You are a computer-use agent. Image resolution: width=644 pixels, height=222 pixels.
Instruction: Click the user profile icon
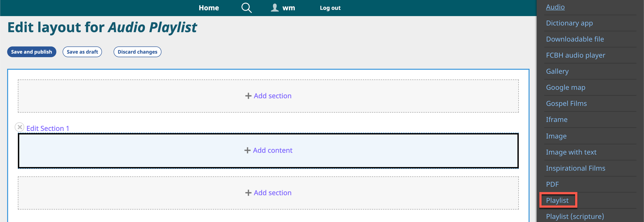pos(274,8)
